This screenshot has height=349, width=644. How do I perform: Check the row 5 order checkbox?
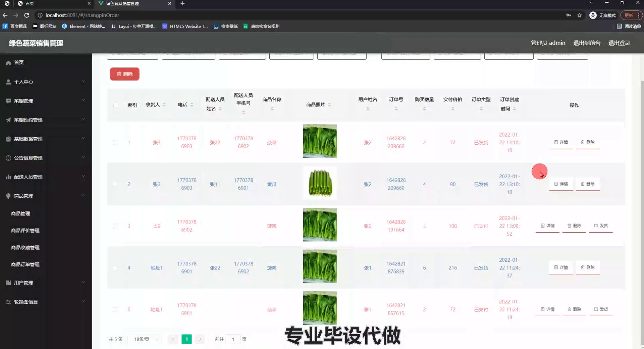[x=115, y=309]
